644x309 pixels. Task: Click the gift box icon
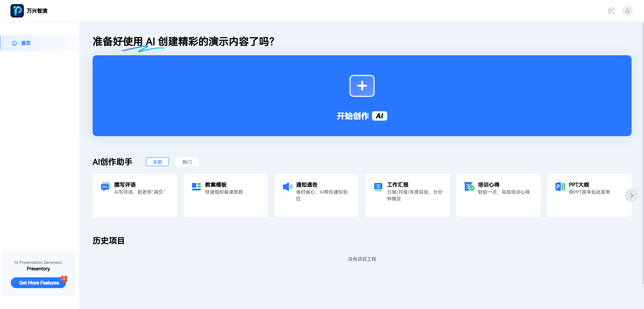(64, 278)
